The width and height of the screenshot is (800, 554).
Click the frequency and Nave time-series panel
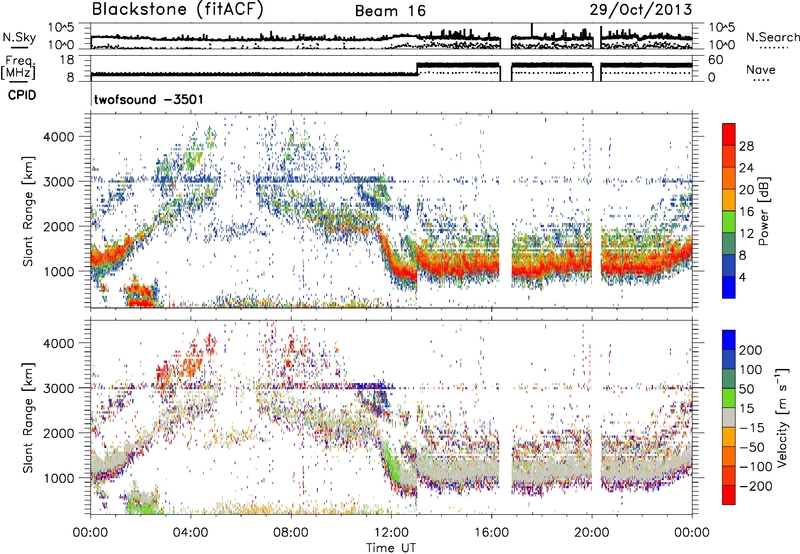[391, 68]
